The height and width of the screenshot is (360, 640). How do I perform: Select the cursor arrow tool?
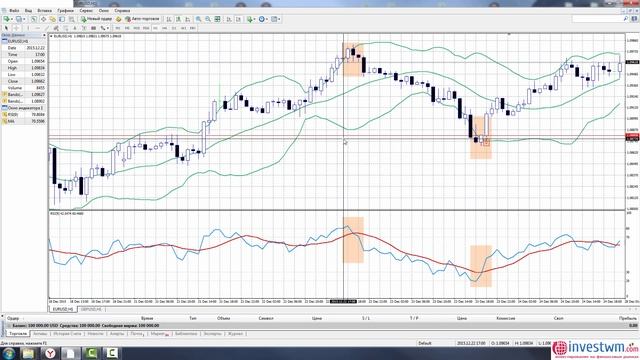[x=6, y=28]
